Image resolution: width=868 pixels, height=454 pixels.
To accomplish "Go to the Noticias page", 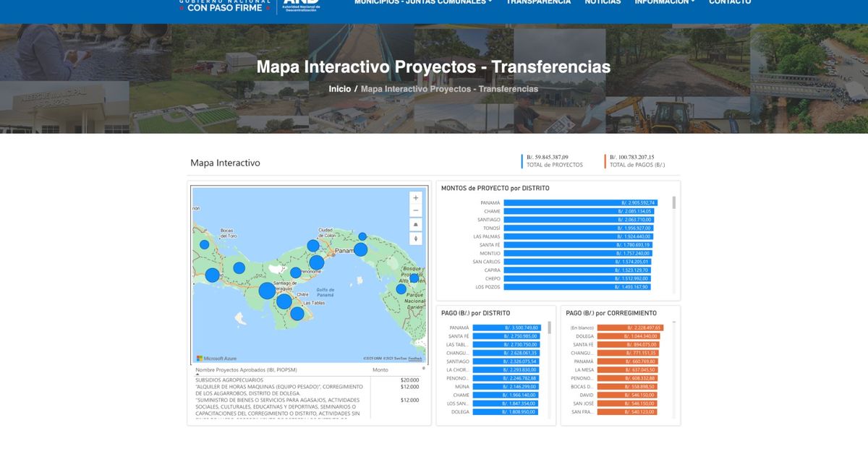I will coord(603,2).
